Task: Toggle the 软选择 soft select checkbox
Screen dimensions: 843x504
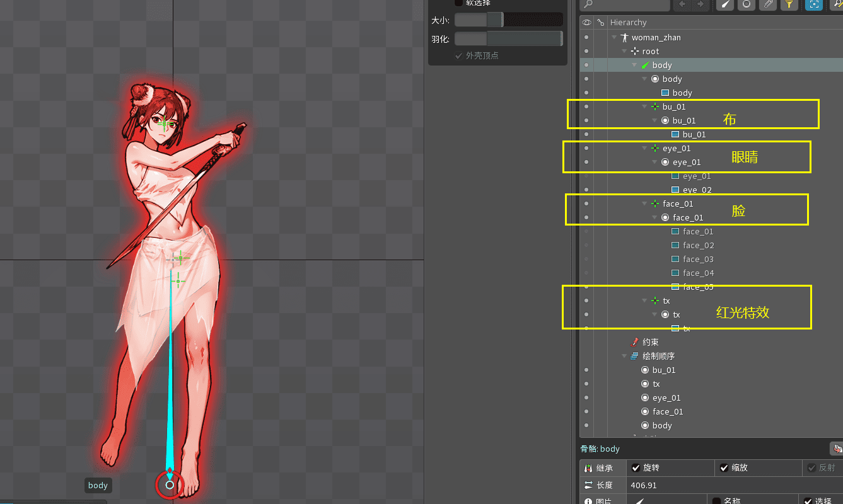Action: point(458,3)
